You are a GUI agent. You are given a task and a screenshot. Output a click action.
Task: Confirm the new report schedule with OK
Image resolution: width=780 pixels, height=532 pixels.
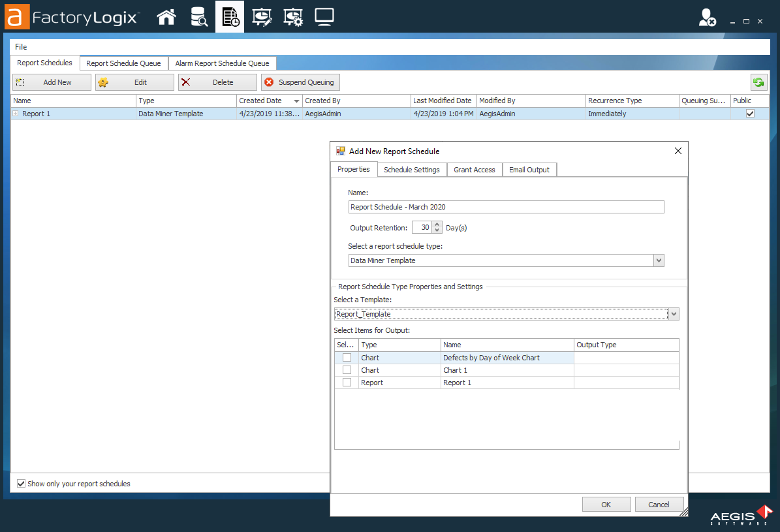[606, 504]
